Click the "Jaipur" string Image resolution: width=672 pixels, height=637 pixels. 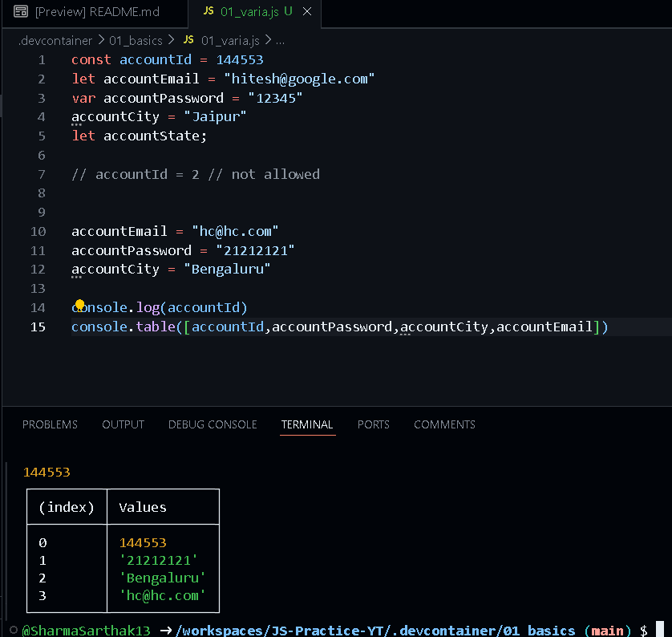pyautogui.click(x=215, y=116)
